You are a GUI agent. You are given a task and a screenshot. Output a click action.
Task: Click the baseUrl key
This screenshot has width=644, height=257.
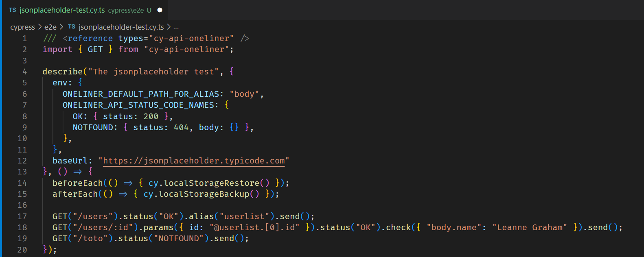(x=70, y=161)
